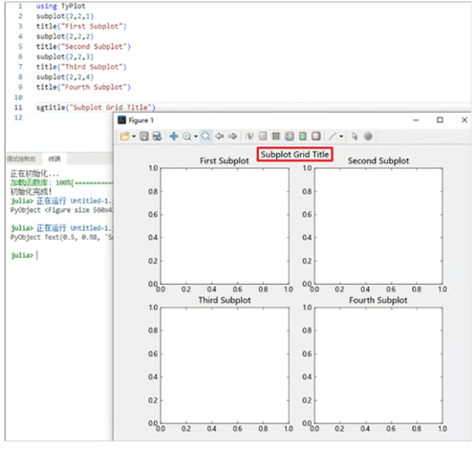The height and width of the screenshot is (449, 476).
Task: Toggle the highlighted zoom-to-rectangle tool
Action: [x=206, y=137]
